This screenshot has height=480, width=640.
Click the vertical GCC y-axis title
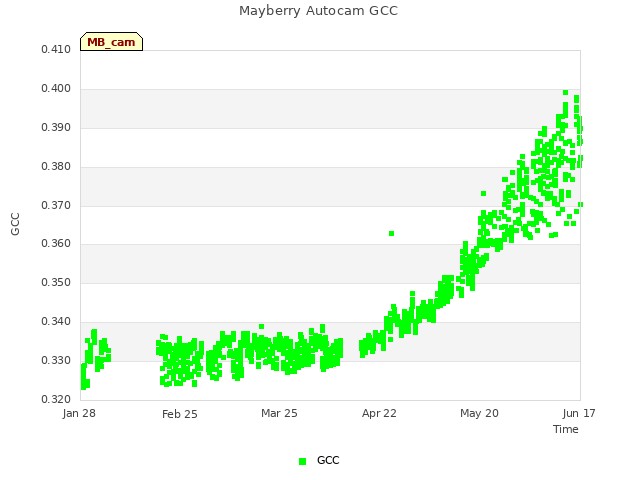click(x=15, y=224)
